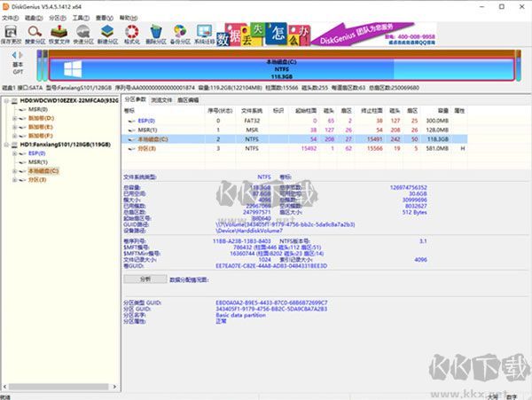Viewport: 532px width, 400px height.
Task: Select 分区(3) in the disk tree
Action: (37, 180)
